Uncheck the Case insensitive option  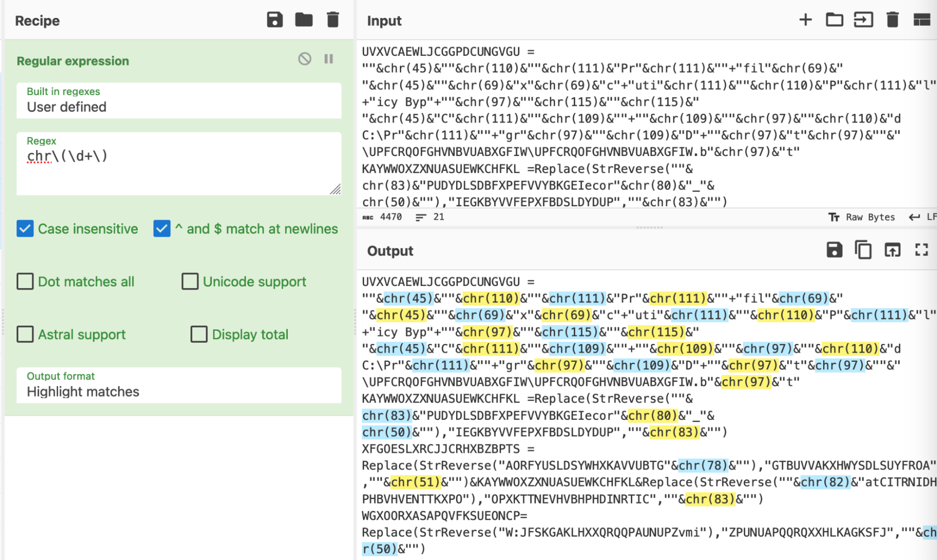coord(25,229)
